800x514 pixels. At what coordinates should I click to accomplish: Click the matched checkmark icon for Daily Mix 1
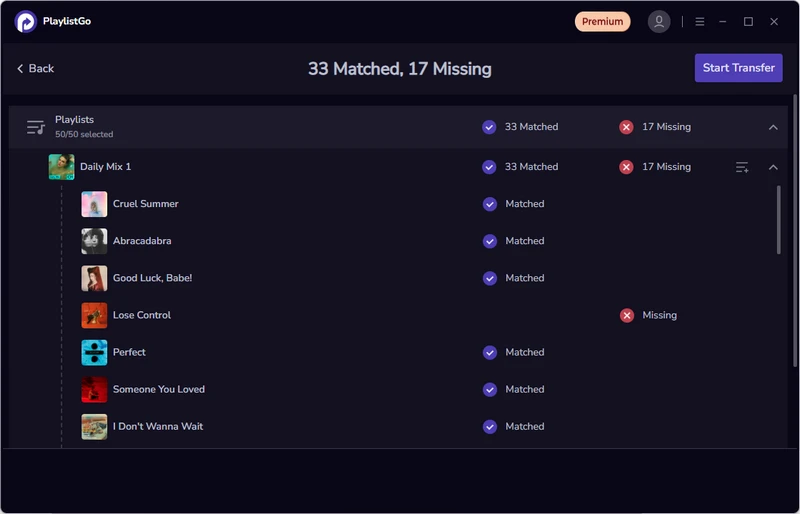(489, 167)
